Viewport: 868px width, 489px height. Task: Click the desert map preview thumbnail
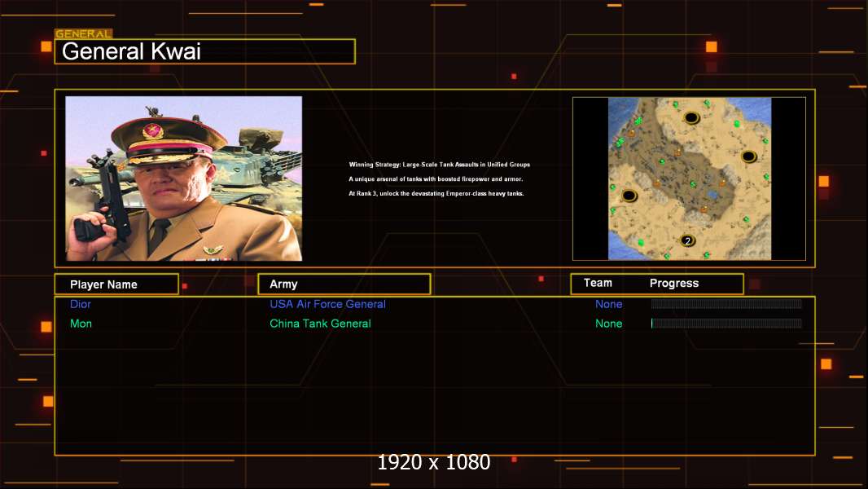point(689,178)
